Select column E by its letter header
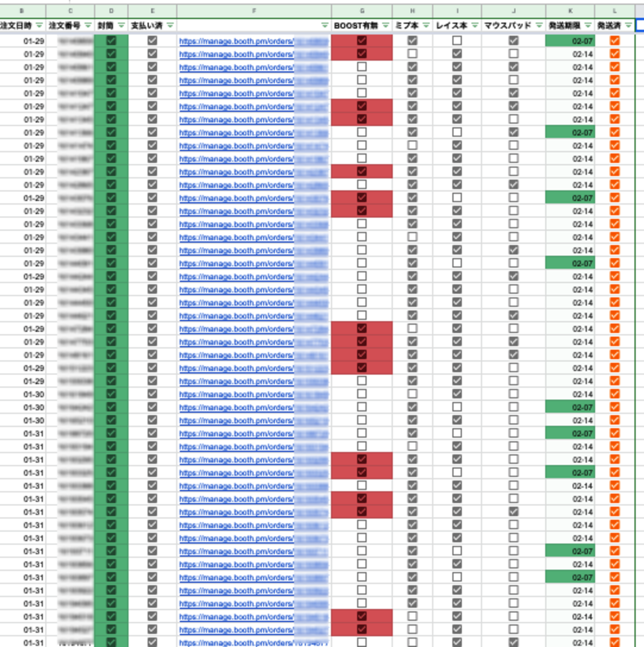The width and height of the screenshot is (644, 647). click(152, 11)
